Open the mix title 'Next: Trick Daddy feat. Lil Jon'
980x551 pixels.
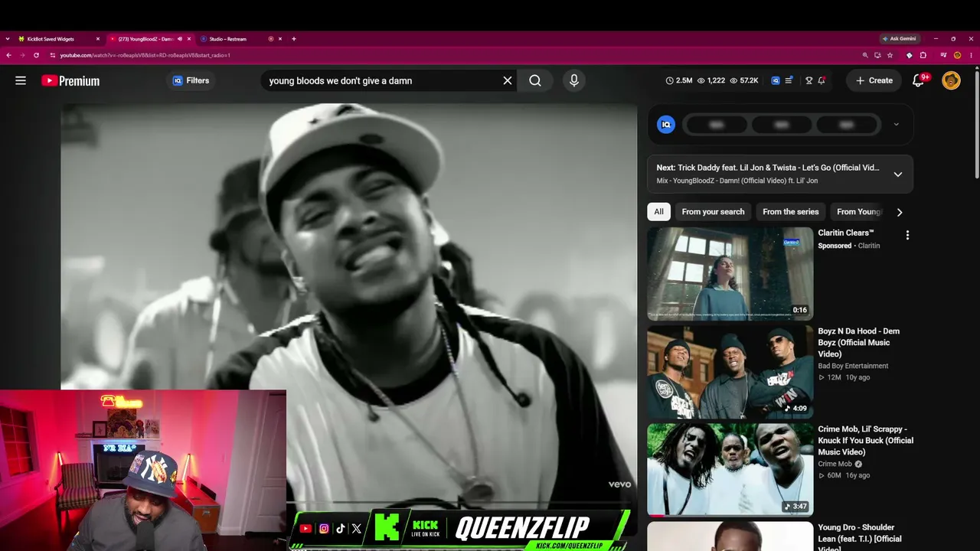point(768,168)
